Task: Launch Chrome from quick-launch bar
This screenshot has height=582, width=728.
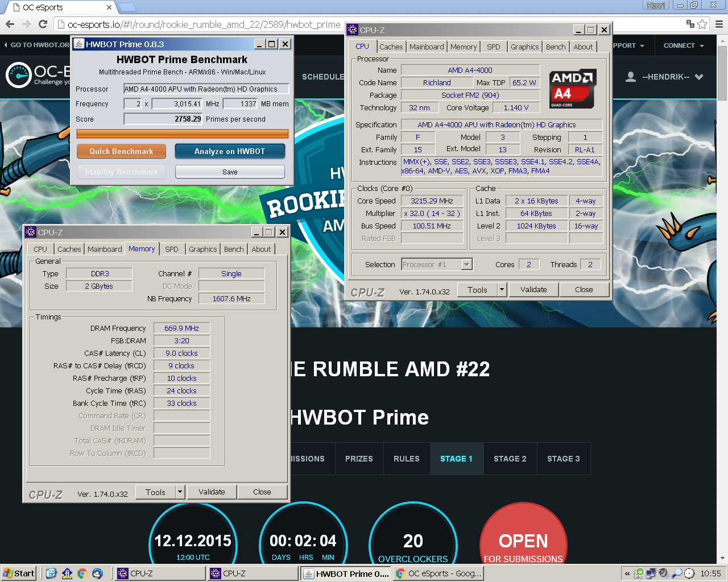Action: (82, 573)
